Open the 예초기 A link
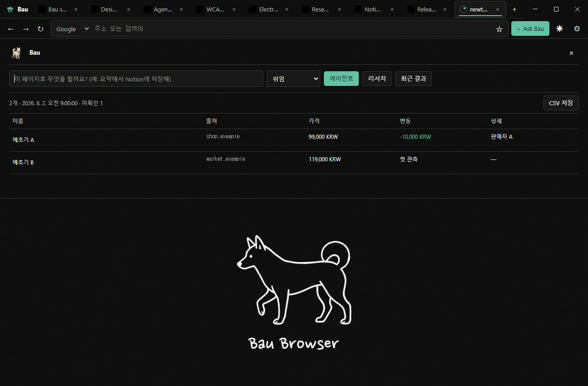Image resolution: width=588 pixels, height=386 pixels. [23, 140]
